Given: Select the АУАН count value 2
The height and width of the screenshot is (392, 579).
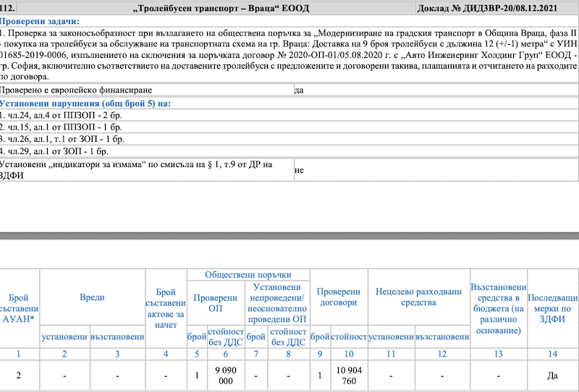Looking at the screenshot, I should tap(19, 376).
